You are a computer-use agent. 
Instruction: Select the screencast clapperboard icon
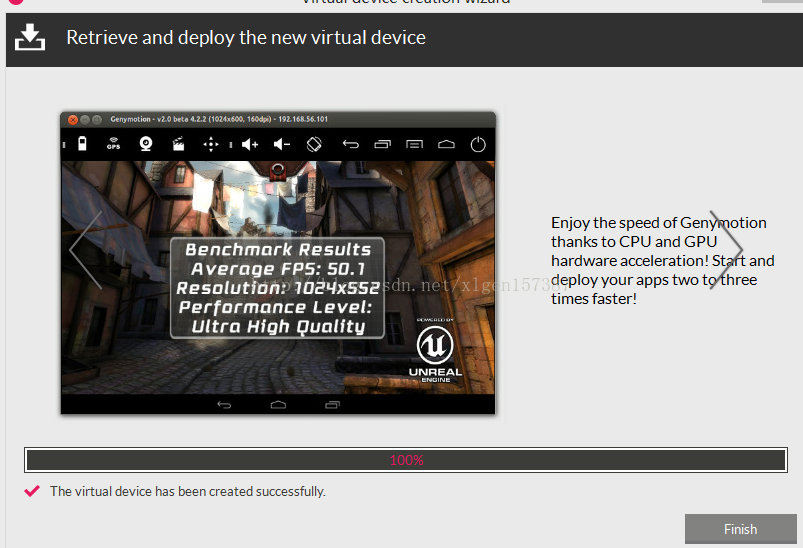pyautogui.click(x=178, y=144)
